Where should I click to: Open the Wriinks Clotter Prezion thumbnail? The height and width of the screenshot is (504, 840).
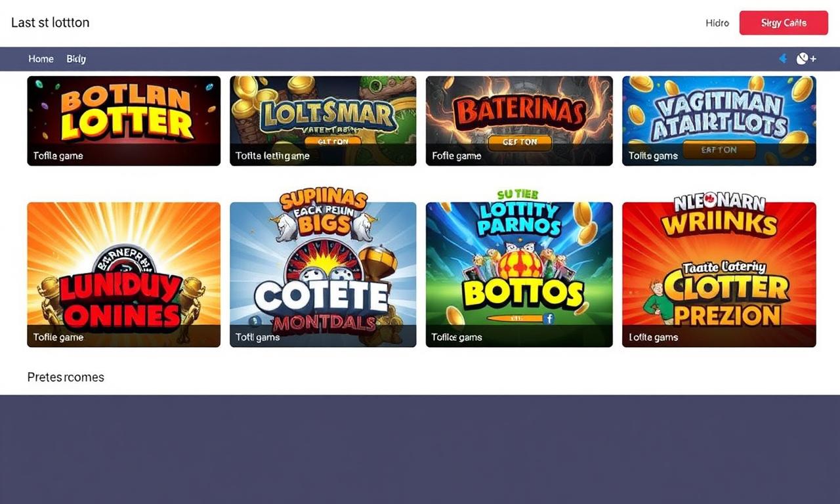pos(719,274)
